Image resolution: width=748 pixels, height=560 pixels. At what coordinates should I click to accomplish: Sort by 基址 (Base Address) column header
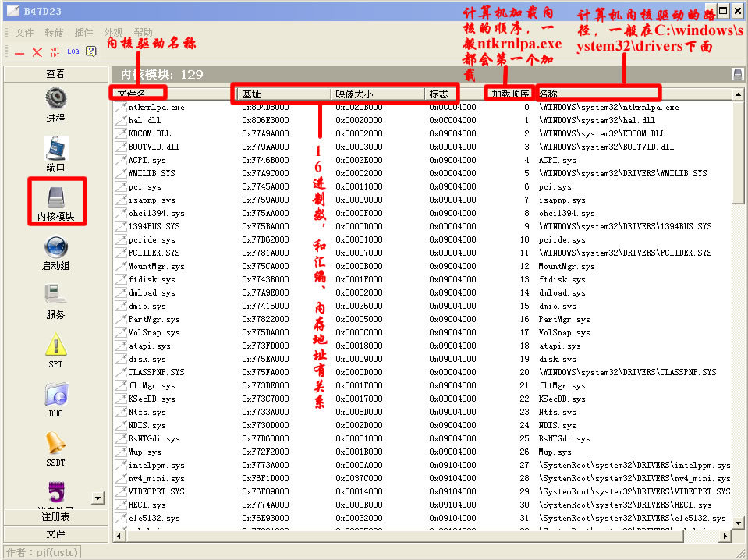(x=284, y=94)
